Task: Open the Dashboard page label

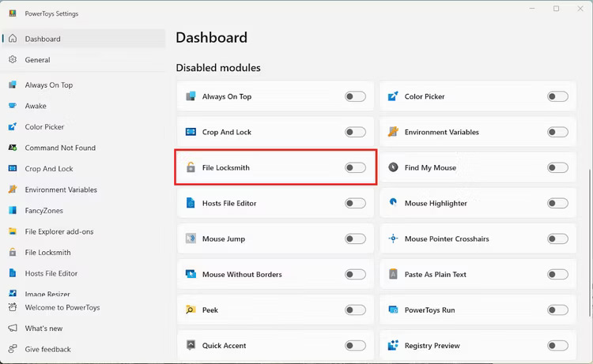Action: [x=43, y=39]
